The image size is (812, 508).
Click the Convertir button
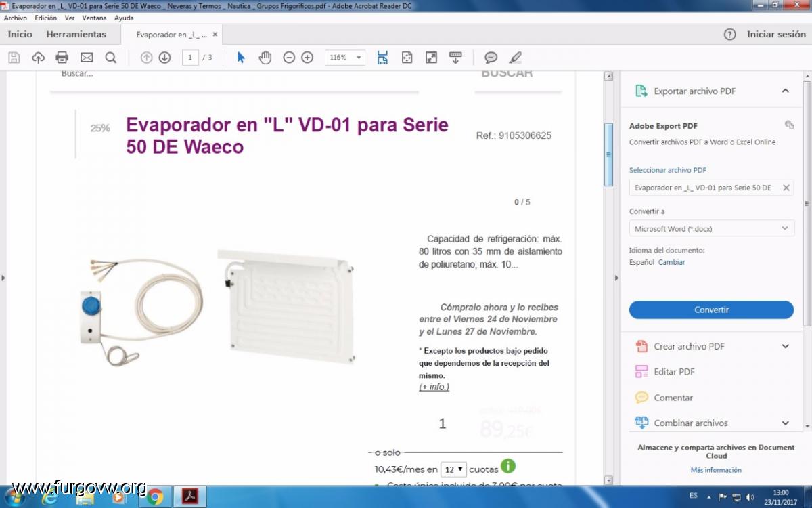(711, 310)
